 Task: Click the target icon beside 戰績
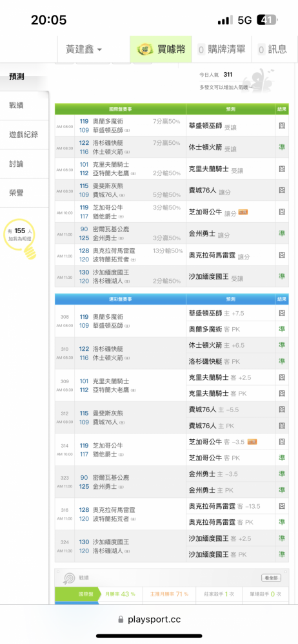click(68, 578)
